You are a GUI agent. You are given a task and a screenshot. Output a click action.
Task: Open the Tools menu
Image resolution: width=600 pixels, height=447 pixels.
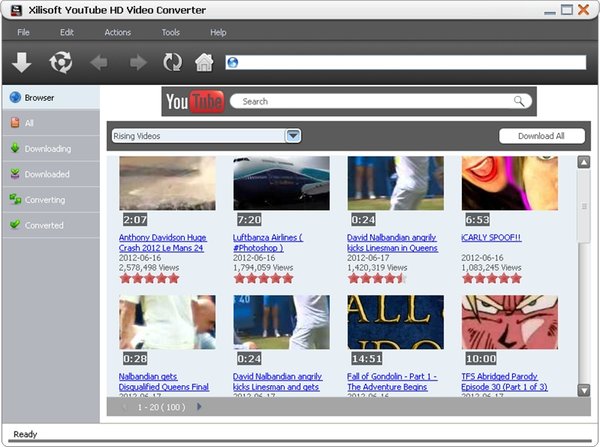point(171,33)
